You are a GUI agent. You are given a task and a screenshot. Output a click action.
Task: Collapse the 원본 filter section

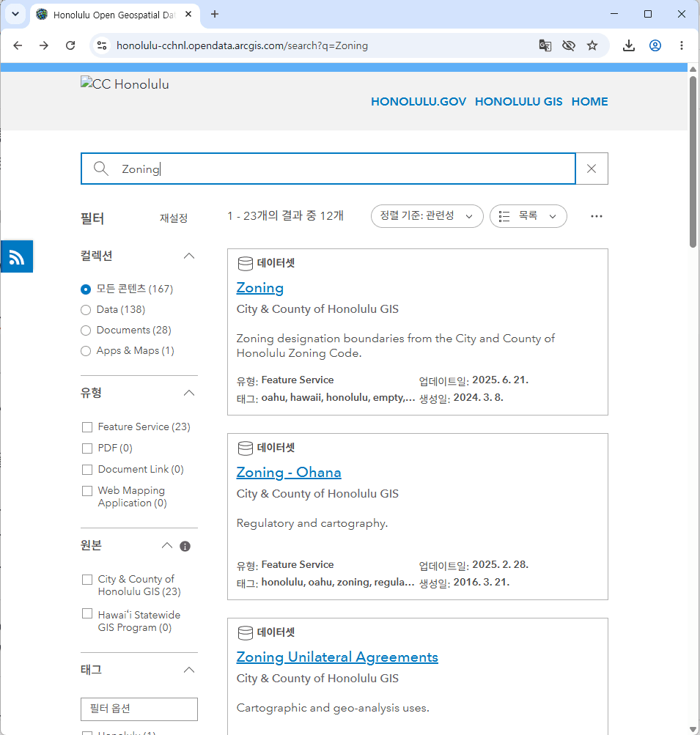coord(167,546)
